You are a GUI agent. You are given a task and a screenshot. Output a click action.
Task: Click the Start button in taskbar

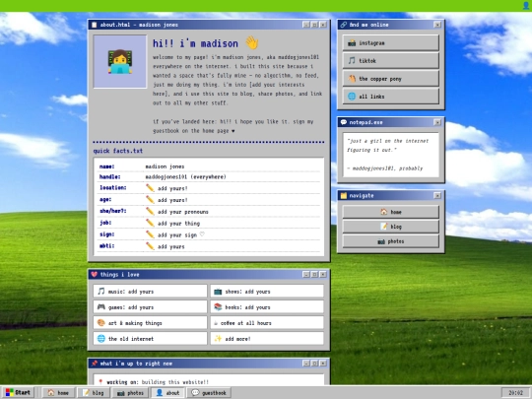click(19, 392)
